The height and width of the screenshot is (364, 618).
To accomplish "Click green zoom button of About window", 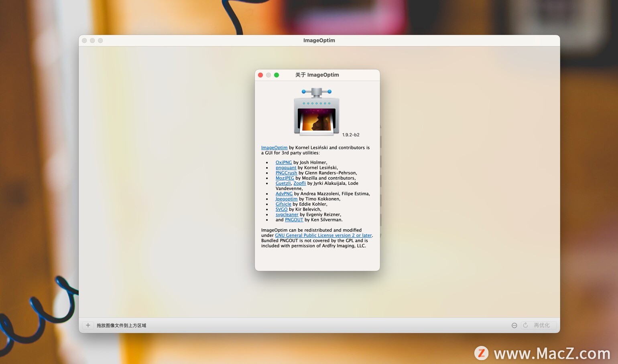I will click(276, 75).
